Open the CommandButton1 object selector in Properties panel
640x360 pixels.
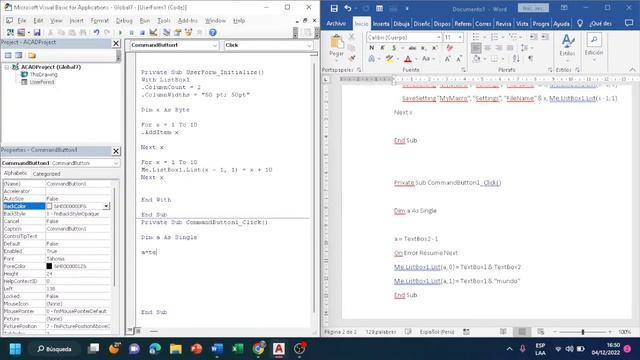60,163
